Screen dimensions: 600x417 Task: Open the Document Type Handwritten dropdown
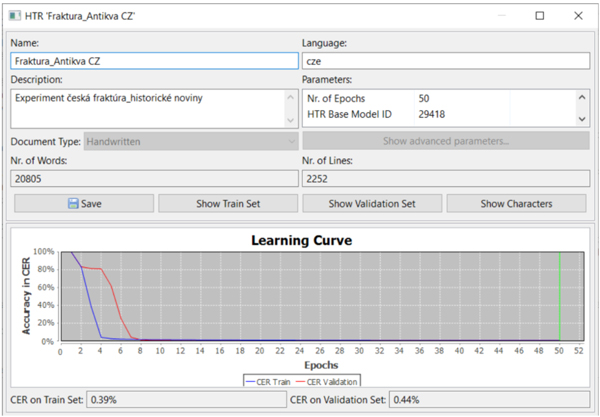click(x=191, y=142)
